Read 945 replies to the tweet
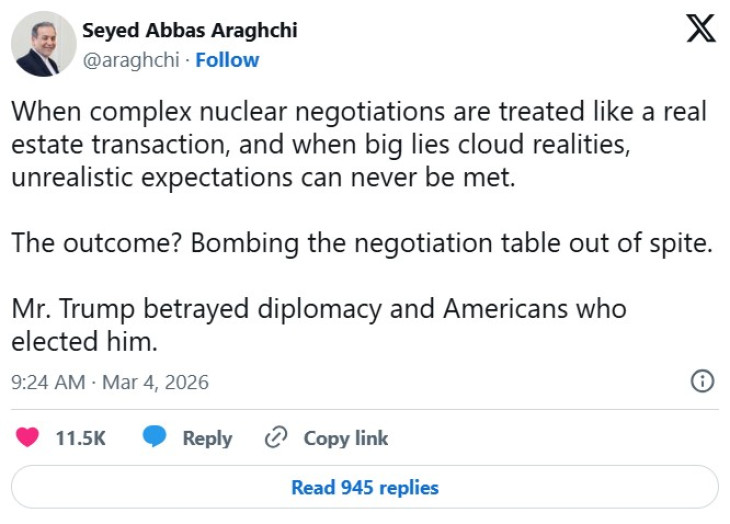730x524 pixels. (365, 488)
